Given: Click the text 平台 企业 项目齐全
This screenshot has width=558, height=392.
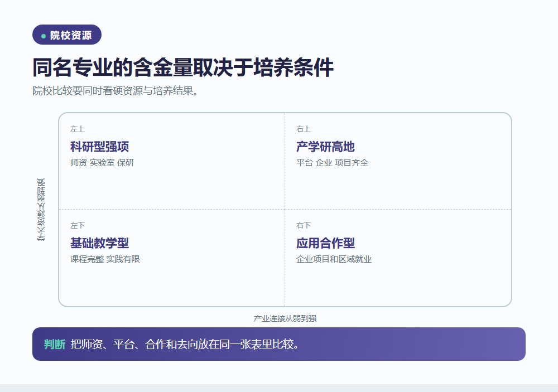Looking at the screenshot, I should (333, 163).
